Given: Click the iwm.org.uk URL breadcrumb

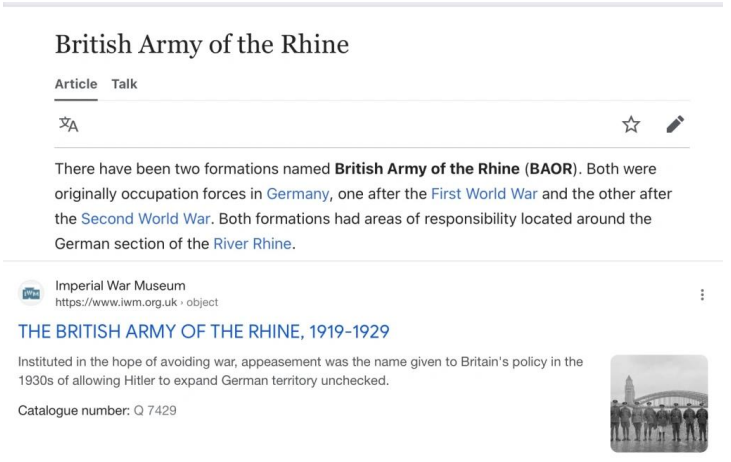Looking at the screenshot, I should click(115, 302).
